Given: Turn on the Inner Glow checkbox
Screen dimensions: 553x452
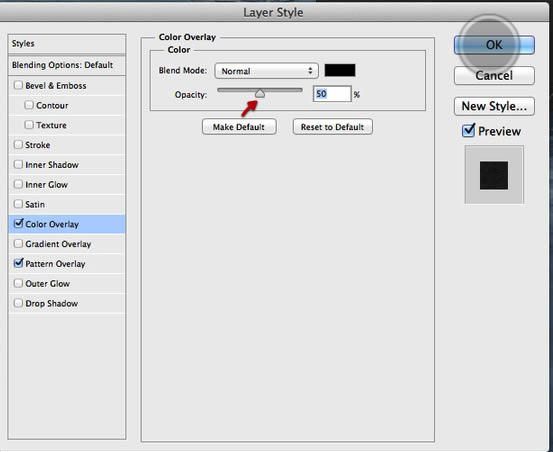Looking at the screenshot, I should pyautogui.click(x=18, y=184).
